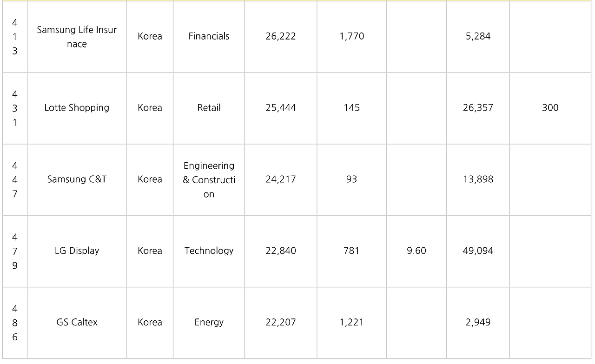Select the Samsung Life Insurnace company cell
The width and height of the screenshot is (595, 364).
click(x=77, y=36)
